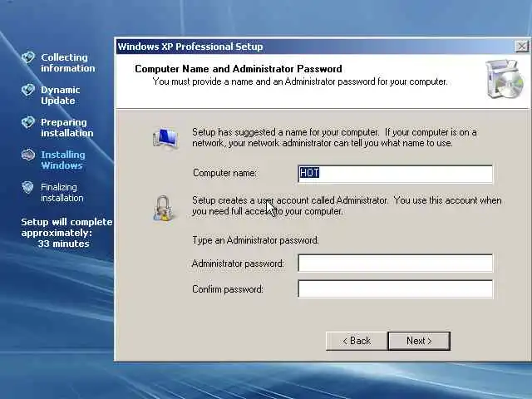Click the "Finalizing installation" step text
This screenshot has width=532, height=399.
(x=62, y=192)
